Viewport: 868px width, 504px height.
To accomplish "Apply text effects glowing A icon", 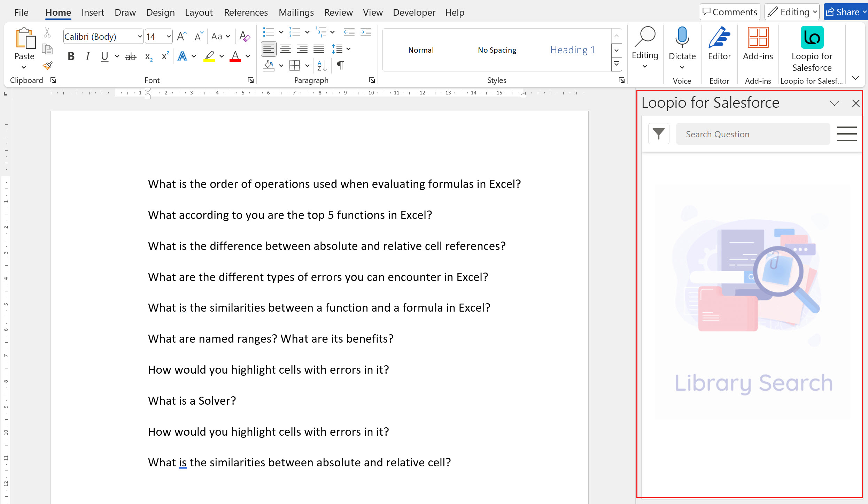I will pyautogui.click(x=183, y=56).
